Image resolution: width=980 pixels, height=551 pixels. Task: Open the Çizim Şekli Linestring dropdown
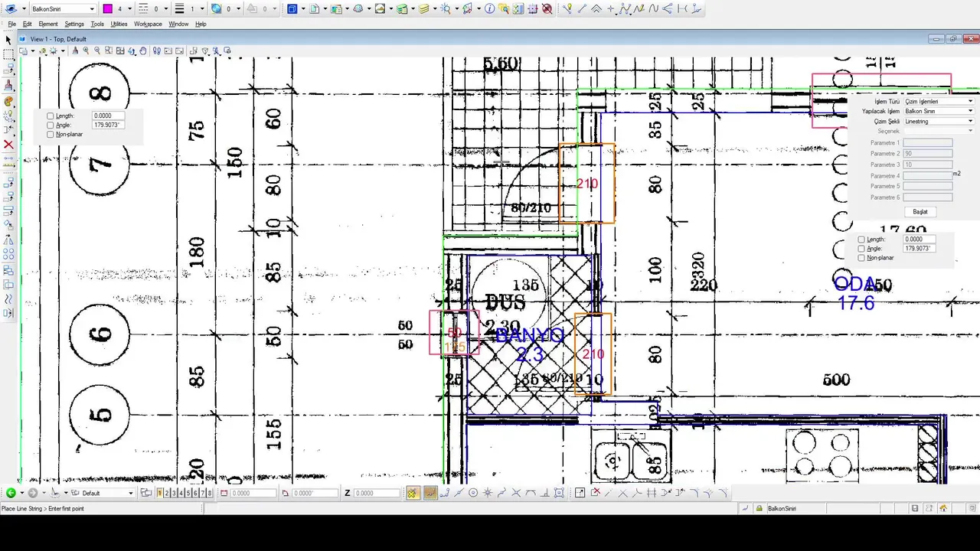tap(939, 121)
